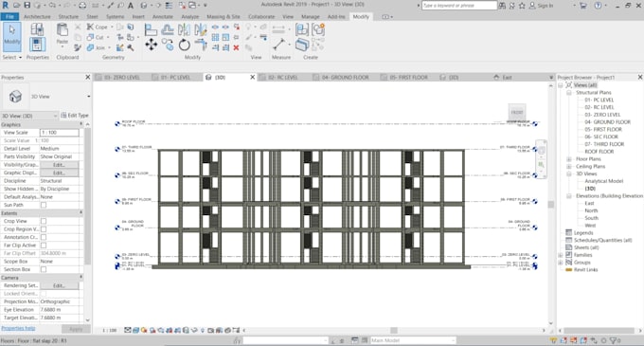
Task: Select the Scale tool
Action: [226, 37]
